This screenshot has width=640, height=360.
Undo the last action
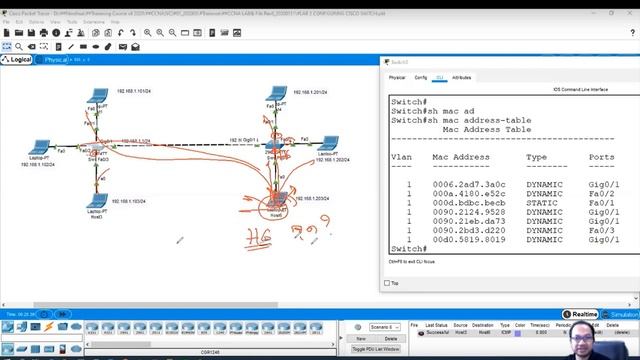point(120,33)
